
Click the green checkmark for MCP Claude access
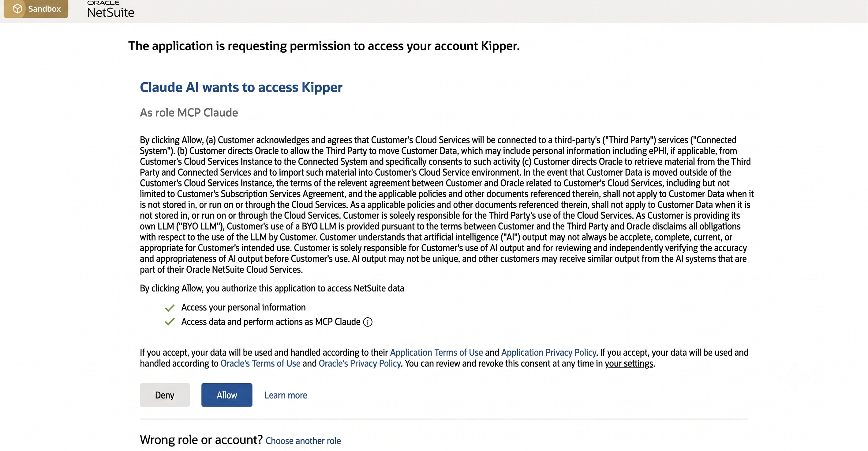pyautogui.click(x=170, y=322)
